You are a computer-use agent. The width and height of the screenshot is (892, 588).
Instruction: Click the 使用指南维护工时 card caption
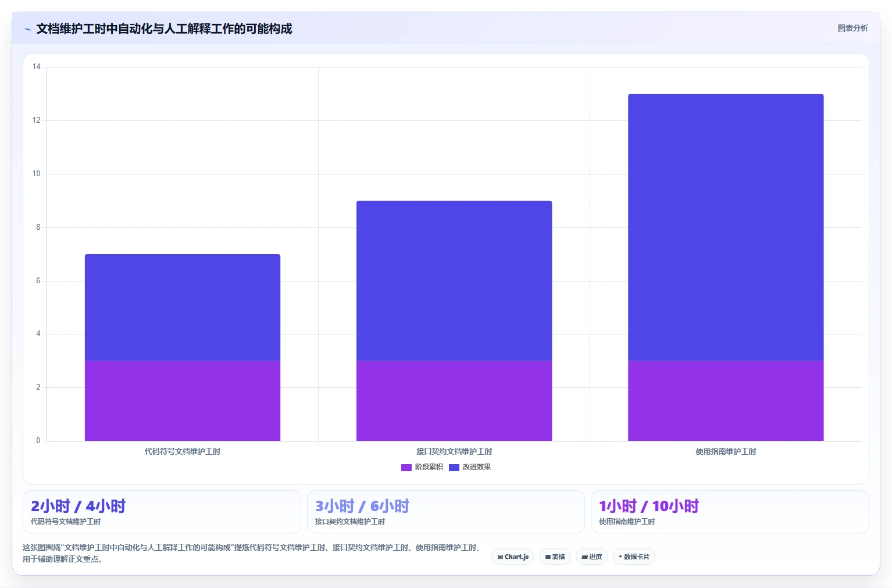click(627, 522)
